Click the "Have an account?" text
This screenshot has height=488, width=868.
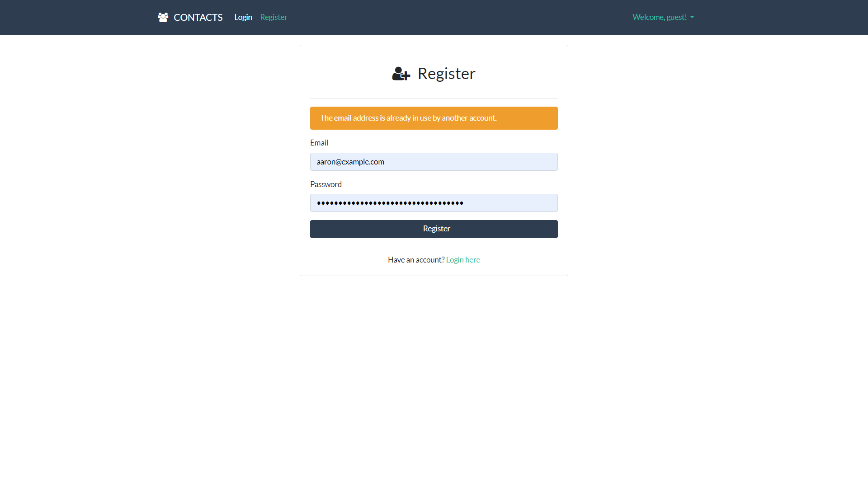[x=416, y=260]
